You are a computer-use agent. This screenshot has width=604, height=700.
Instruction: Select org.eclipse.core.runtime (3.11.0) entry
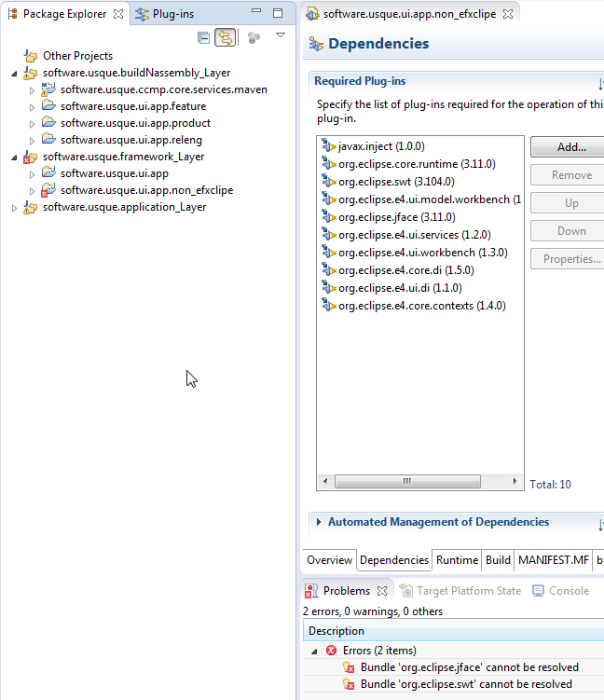pyautogui.click(x=417, y=164)
